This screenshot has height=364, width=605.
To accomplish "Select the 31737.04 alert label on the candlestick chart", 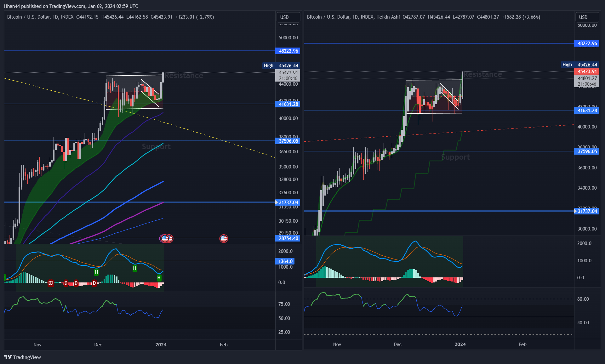I will point(288,202).
